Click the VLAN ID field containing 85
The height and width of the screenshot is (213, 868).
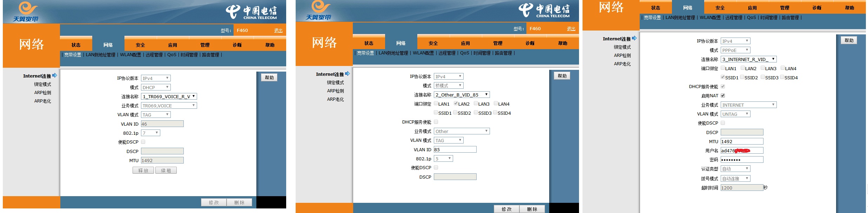(455, 149)
